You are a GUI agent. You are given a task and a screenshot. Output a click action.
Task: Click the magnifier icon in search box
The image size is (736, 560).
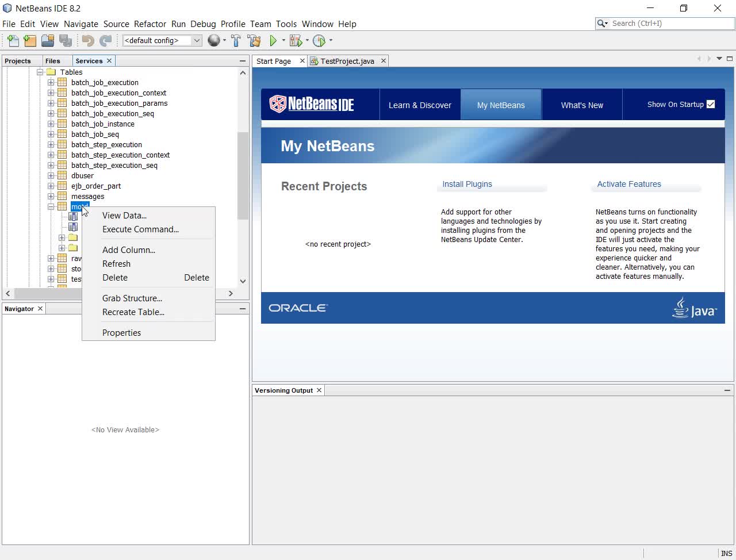602,24
